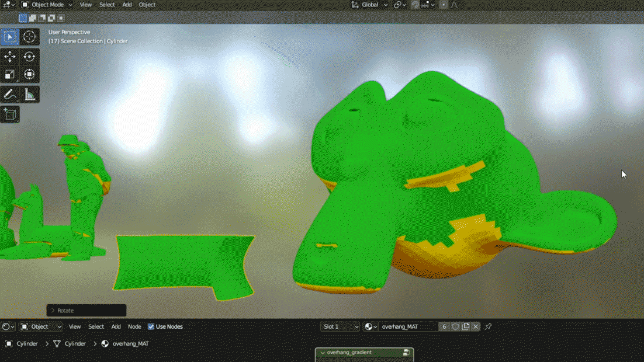Browse materials with the sphere icon
This screenshot has width=644, height=362.
[x=371, y=327]
